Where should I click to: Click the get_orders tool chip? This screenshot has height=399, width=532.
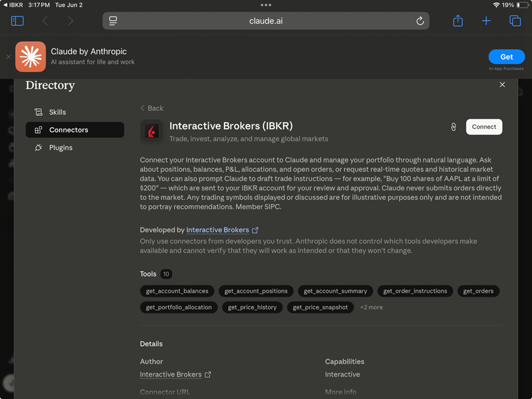[478, 291]
